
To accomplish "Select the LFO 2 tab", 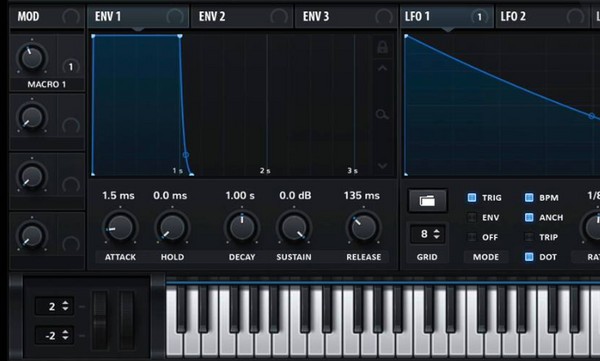I will tap(543, 17).
